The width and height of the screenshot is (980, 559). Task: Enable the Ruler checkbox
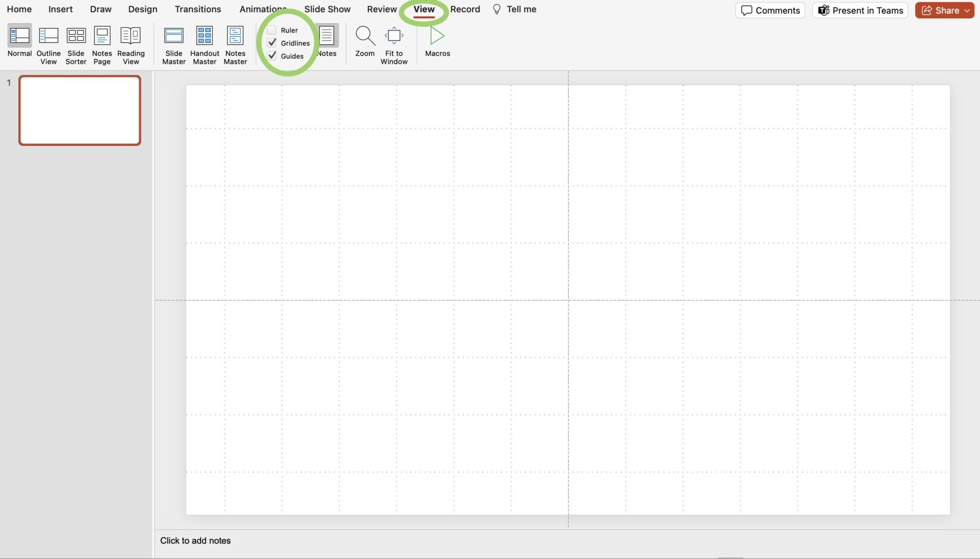[272, 30]
